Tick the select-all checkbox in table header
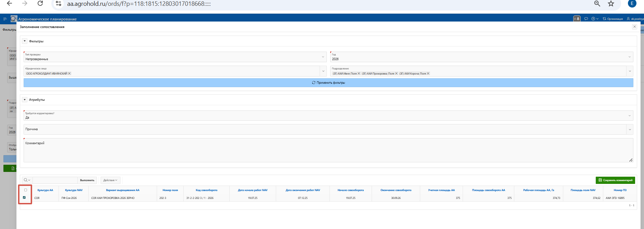 25,190
